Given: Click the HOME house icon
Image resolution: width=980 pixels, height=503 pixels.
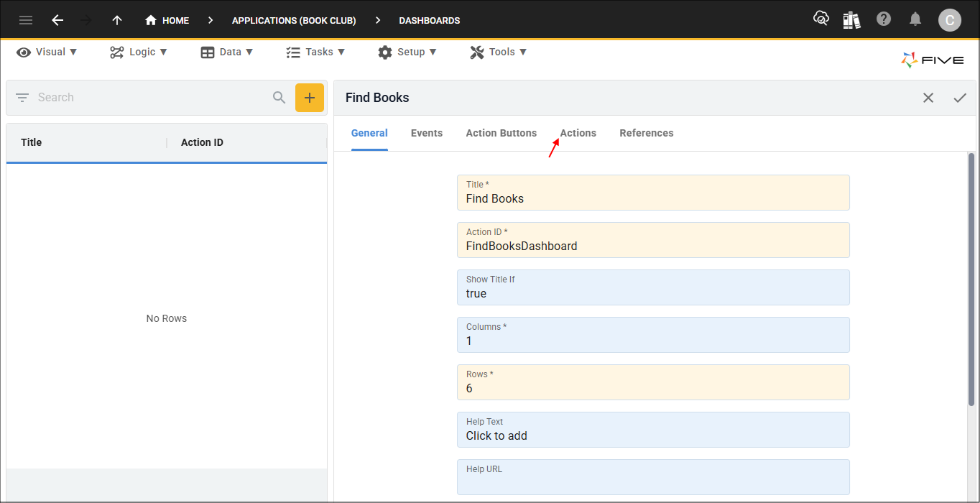Looking at the screenshot, I should (151, 20).
